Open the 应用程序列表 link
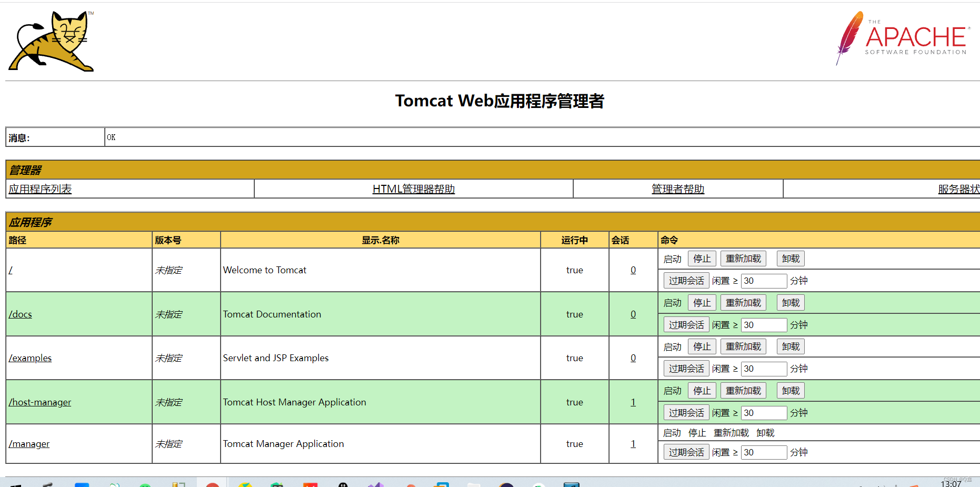The image size is (980, 487). (x=40, y=189)
